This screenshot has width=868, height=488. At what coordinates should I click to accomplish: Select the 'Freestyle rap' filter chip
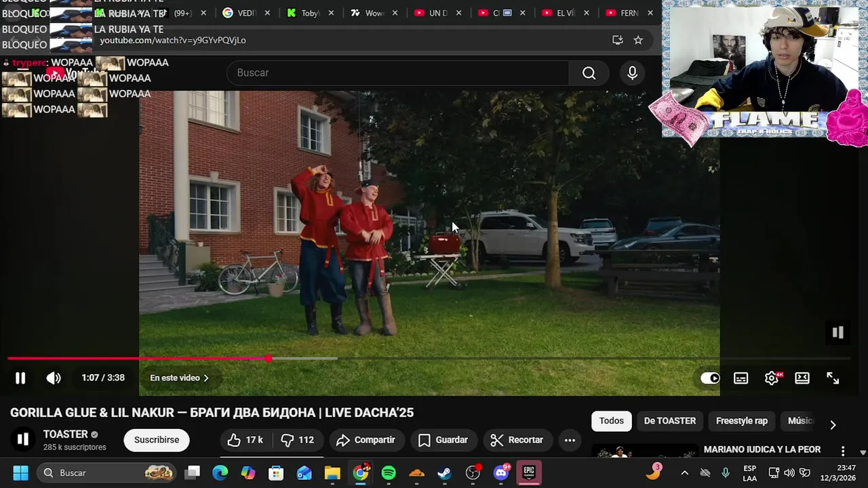[742, 421]
